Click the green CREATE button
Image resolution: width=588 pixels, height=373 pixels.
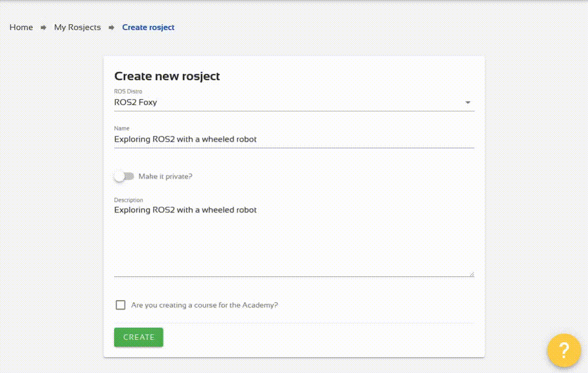click(x=139, y=337)
